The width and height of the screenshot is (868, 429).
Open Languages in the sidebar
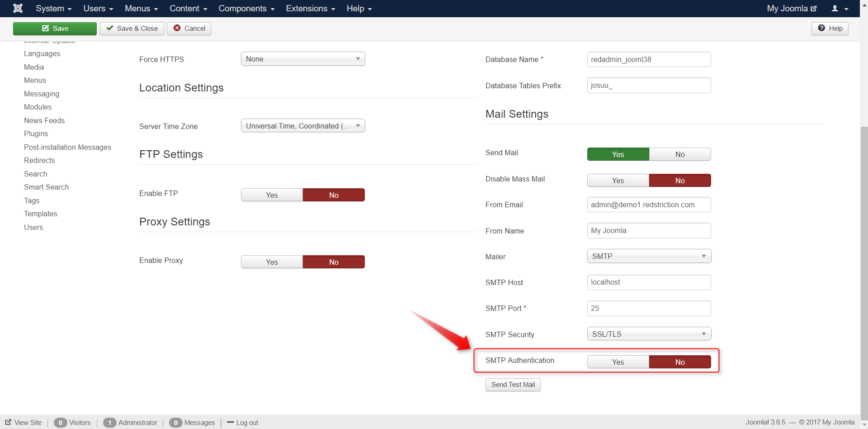coord(42,53)
